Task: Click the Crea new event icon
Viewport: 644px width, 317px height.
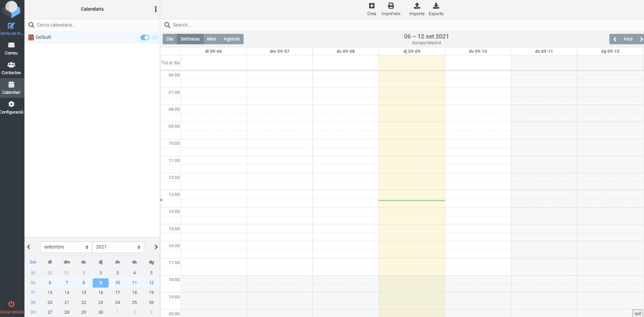Action: (372, 6)
